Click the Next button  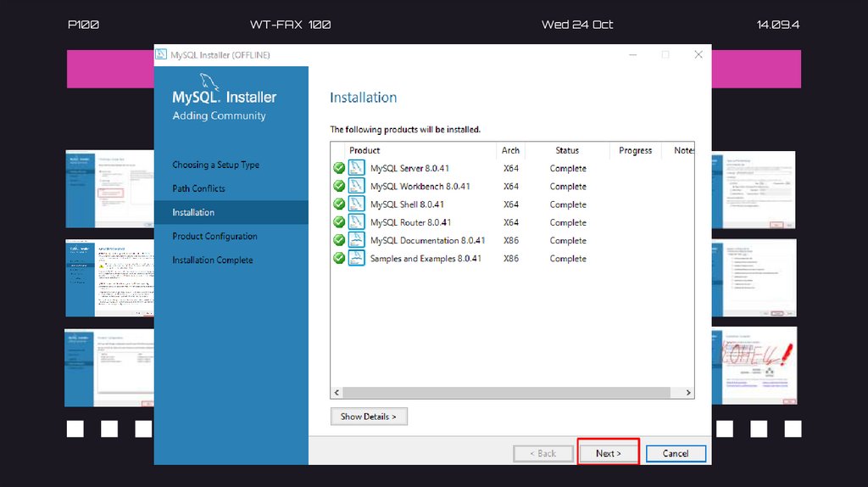click(609, 453)
